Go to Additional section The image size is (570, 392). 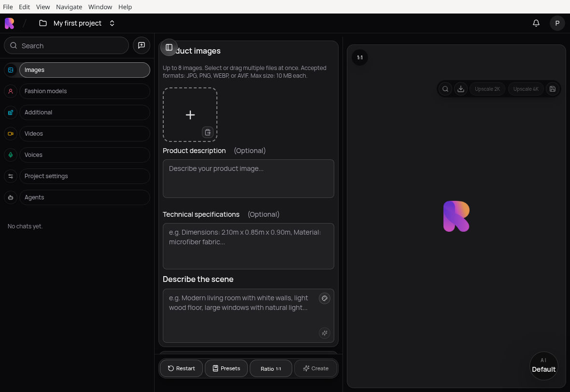click(85, 112)
